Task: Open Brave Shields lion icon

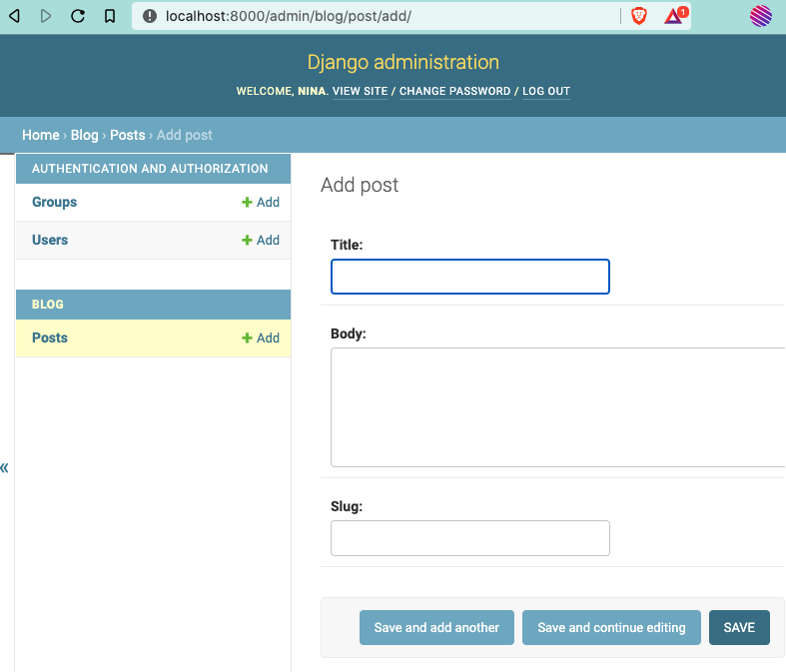Action: click(638, 16)
